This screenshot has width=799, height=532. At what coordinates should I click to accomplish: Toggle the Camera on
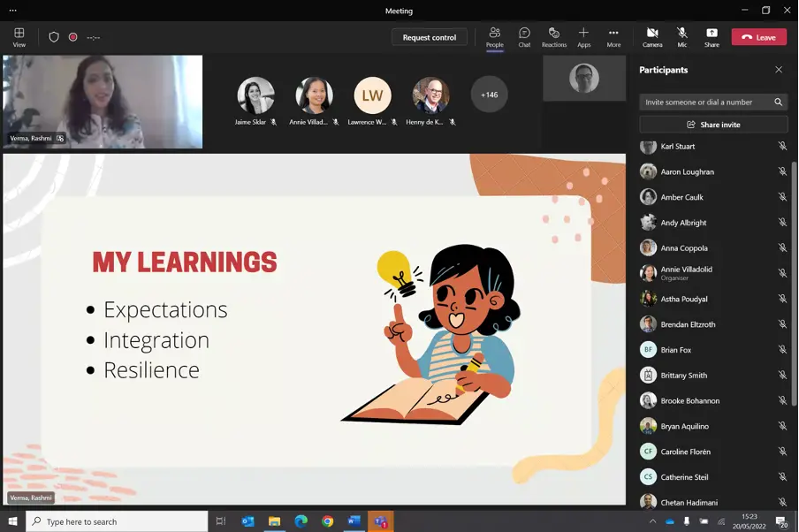[652, 37]
